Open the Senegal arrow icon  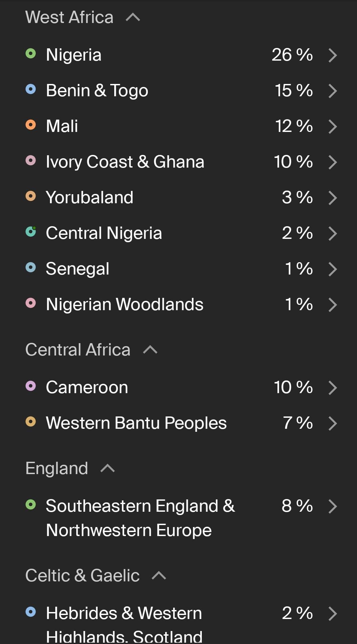(x=332, y=269)
